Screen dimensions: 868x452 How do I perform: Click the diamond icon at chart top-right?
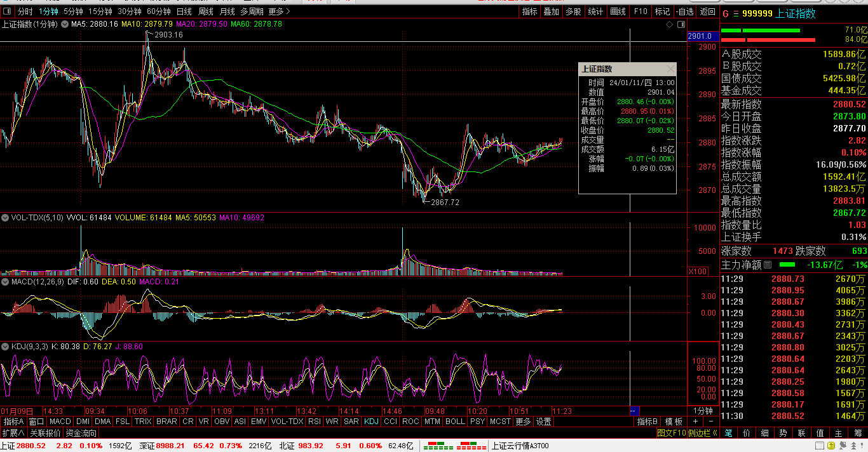(669, 24)
